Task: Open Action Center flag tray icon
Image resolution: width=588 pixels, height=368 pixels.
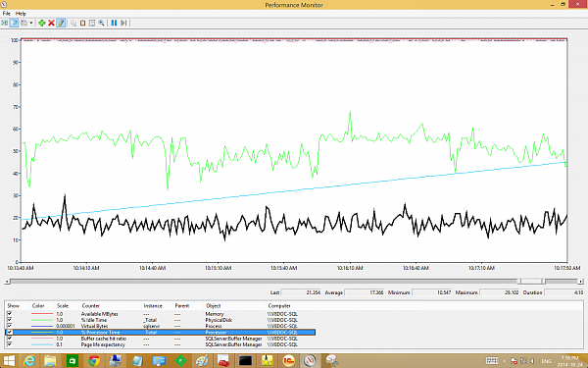Action: tap(514, 361)
